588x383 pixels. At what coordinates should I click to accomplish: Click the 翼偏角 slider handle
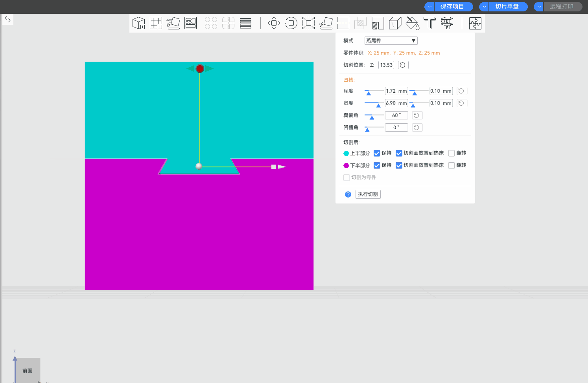click(x=372, y=117)
